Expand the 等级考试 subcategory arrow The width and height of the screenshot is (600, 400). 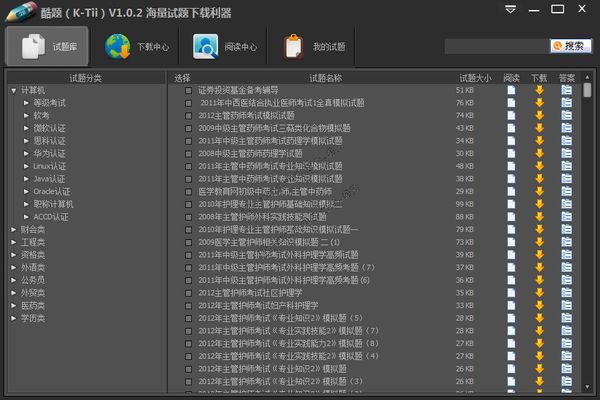click(x=26, y=103)
